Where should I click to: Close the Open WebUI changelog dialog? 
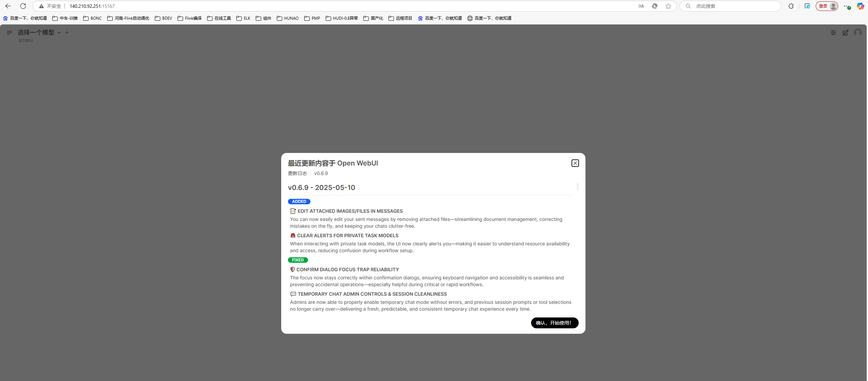[575, 163]
